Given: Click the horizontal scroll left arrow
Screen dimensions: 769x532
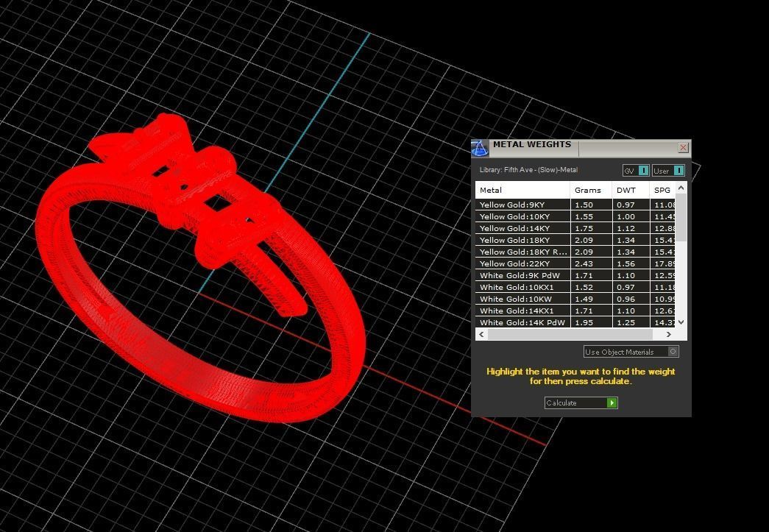Looking at the screenshot, I should tap(481, 334).
